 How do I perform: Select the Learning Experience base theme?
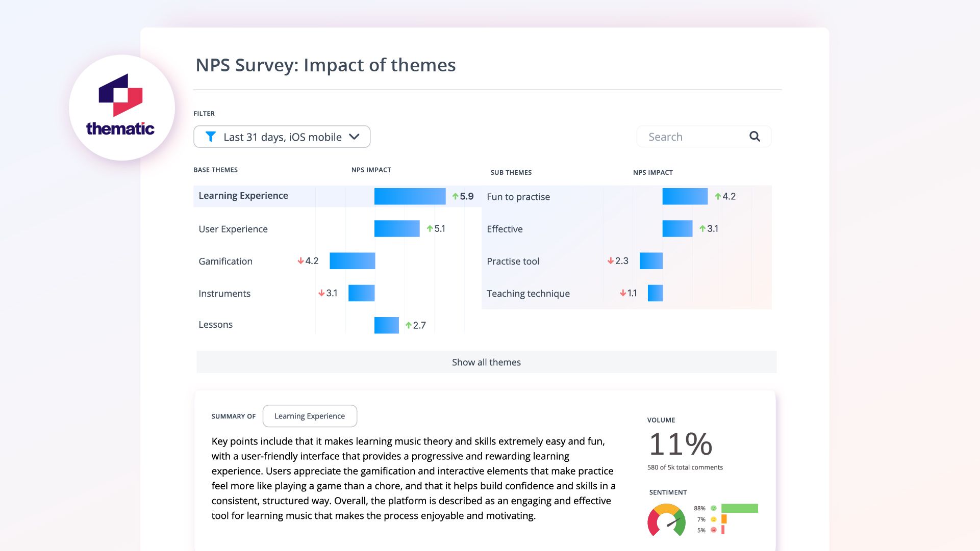243,196
